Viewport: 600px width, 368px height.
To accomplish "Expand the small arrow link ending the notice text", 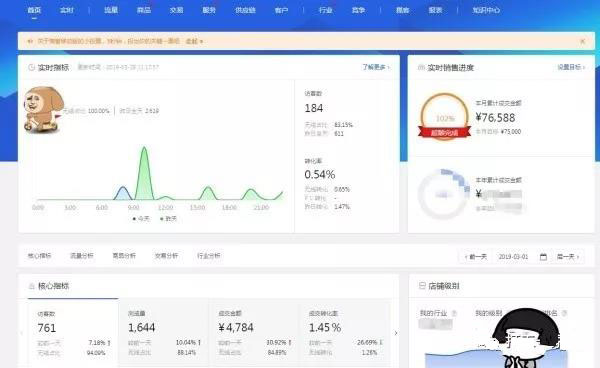I will 194,41.
